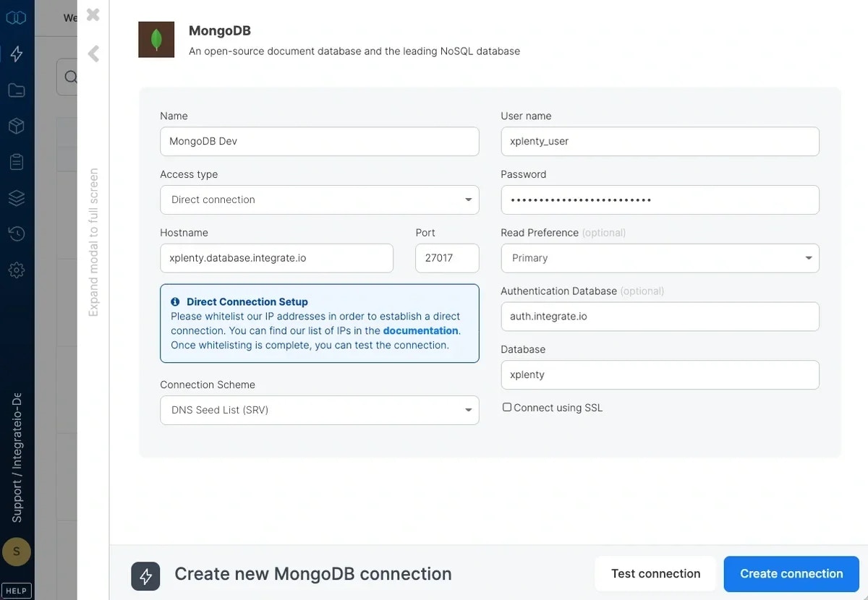Image resolution: width=868 pixels, height=600 pixels.
Task: Click inside the Hostname input field
Action: 276,258
